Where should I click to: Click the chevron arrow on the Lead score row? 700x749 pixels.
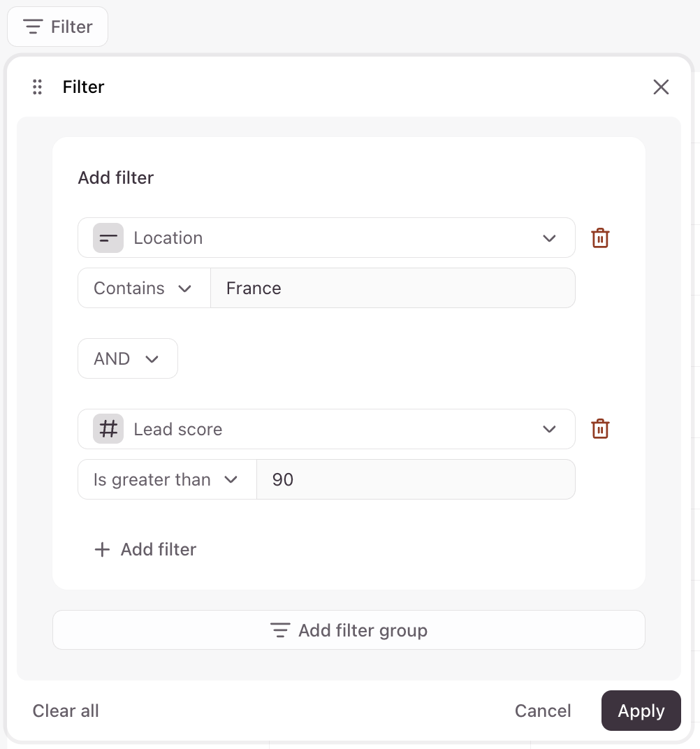[x=549, y=430]
